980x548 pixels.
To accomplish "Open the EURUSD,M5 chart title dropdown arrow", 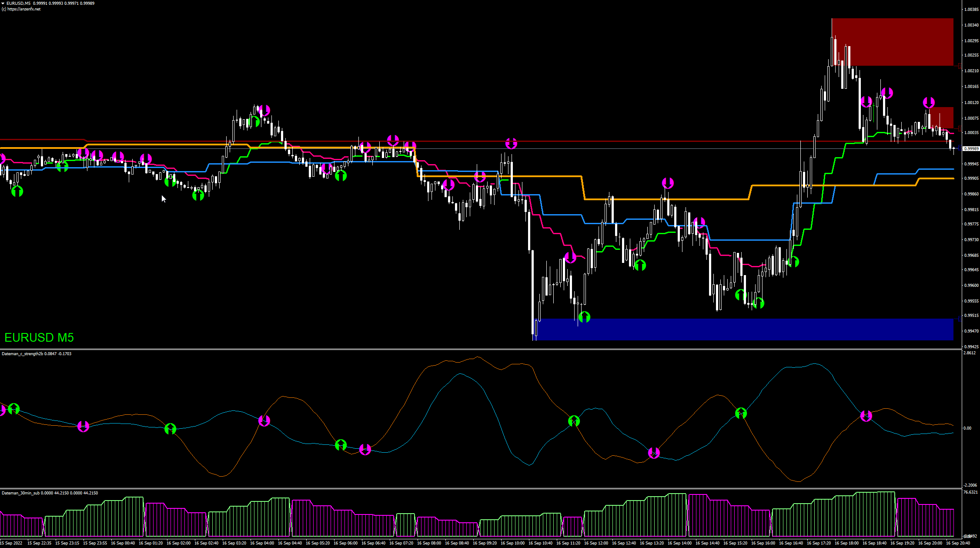I will click(3, 3).
